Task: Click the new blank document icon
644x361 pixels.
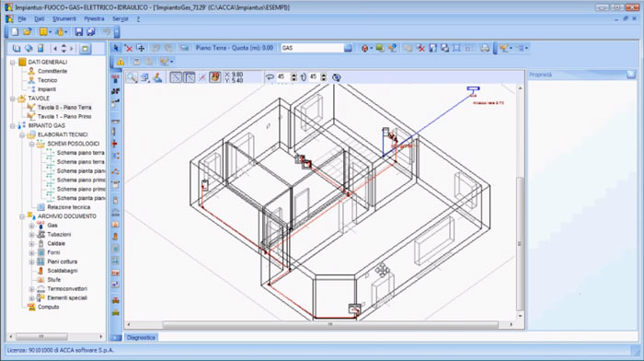Action: coord(15,31)
